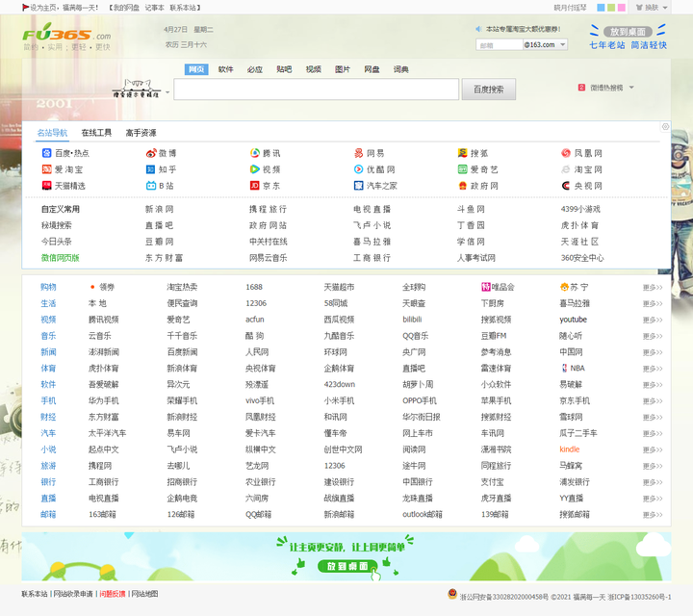Focus the main search input box
Viewport: 693px width, 616px height.
click(x=316, y=90)
